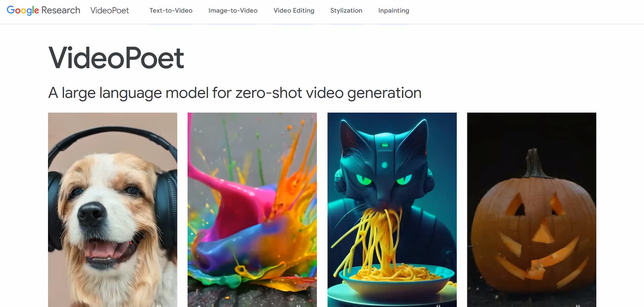This screenshot has height=307, width=644.
Task: Click the Google logo in the header
Action: 23,10
